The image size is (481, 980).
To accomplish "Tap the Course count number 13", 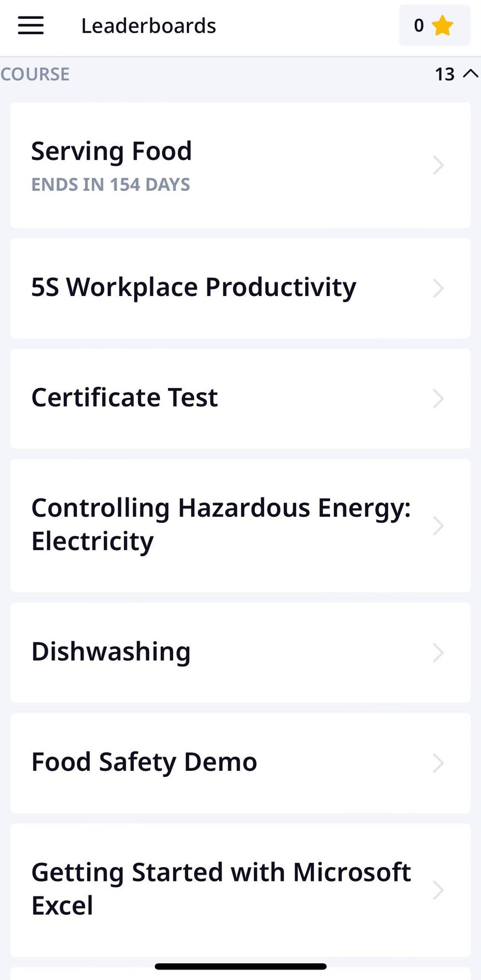I will [x=445, y=74].
